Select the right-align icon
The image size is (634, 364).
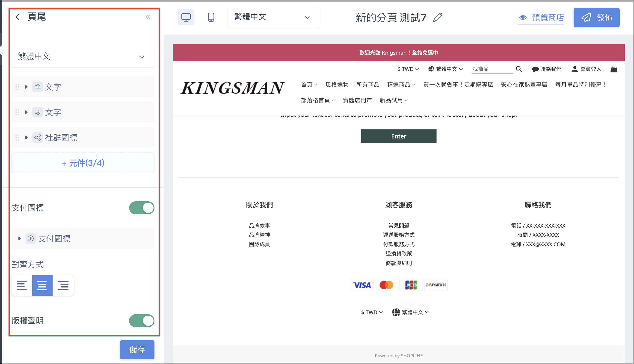pyautogui.click(x=63, y=285)
